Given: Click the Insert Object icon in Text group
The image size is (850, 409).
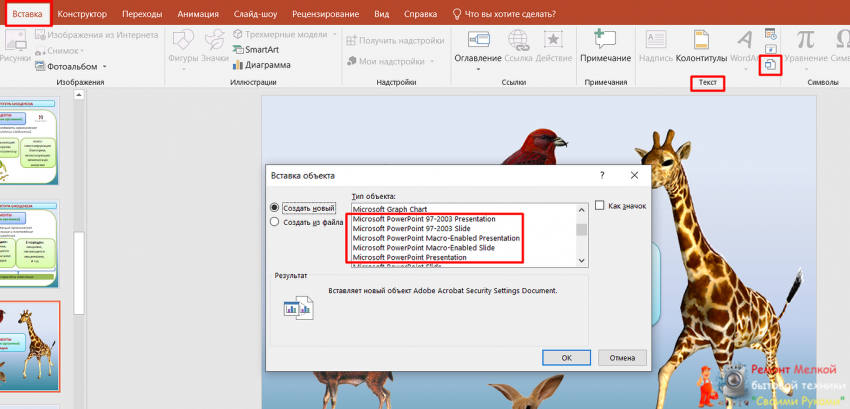Looking at the screenshot, I should (769, 65).
